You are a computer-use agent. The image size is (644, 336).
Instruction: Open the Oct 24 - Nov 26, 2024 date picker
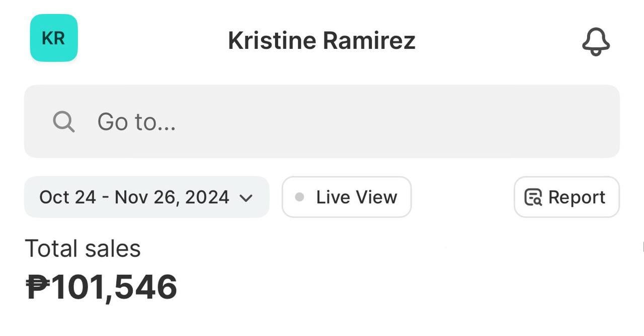[146, 197]
